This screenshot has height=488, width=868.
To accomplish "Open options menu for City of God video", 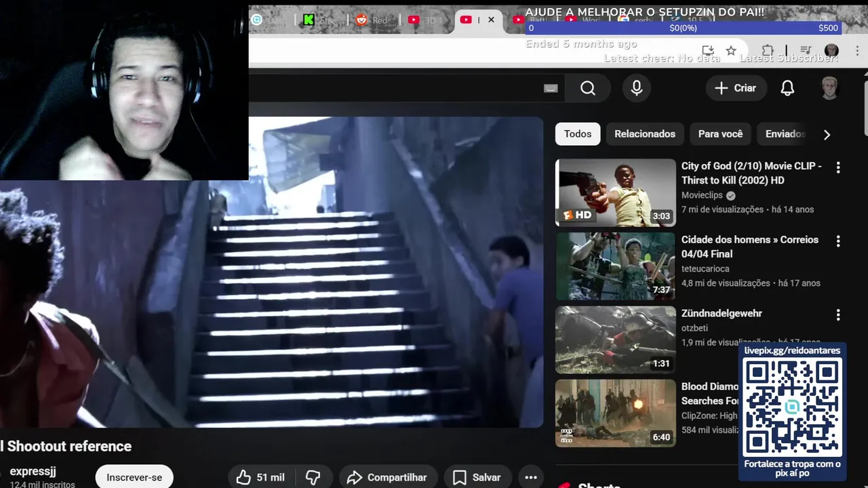I will (838, 167).
